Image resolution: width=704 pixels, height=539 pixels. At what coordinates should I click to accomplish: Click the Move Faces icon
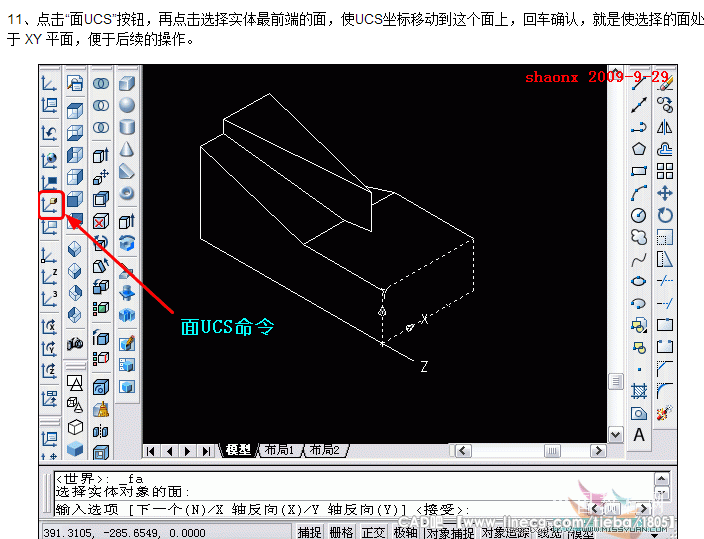(x=101, y=177)
